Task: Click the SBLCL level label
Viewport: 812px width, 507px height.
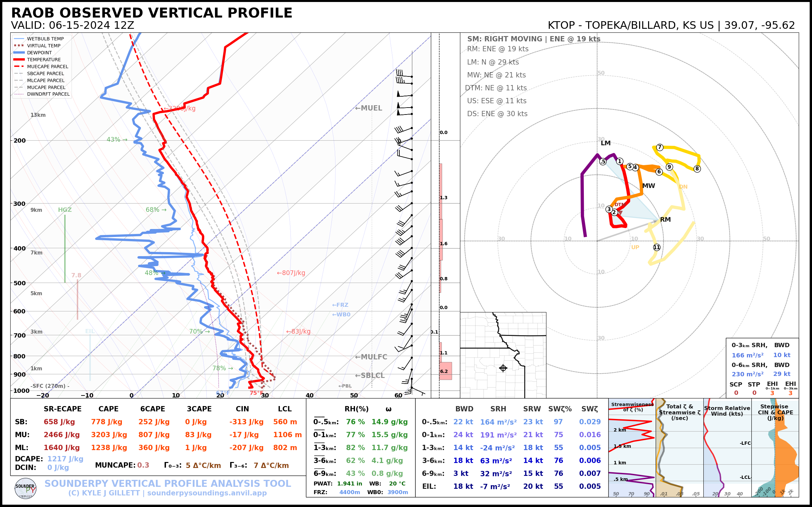Action: pos(370,376)
